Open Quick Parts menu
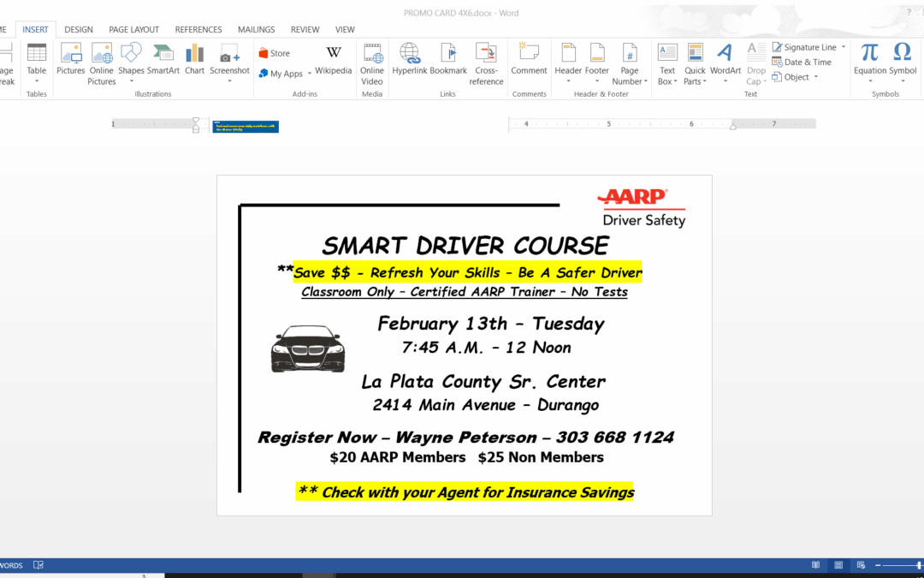Screen dimensions: 924x578 (x=696, y=63)
